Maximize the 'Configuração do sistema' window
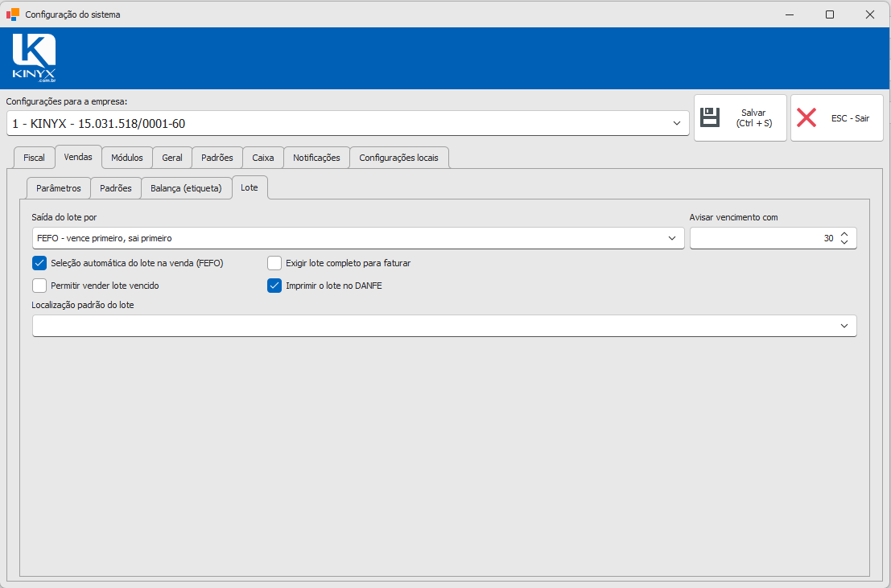Image resolution: width=891 pixels, height=588 pixels. (x=830, y=14)
